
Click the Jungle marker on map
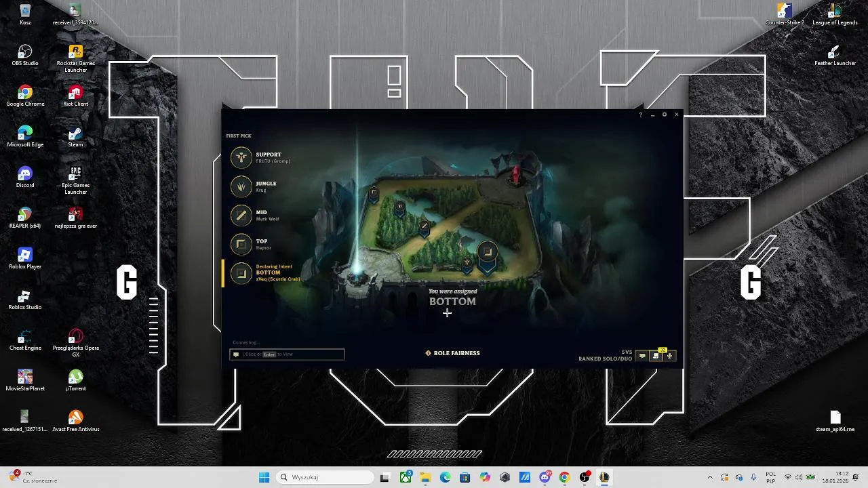click(400, 207)
